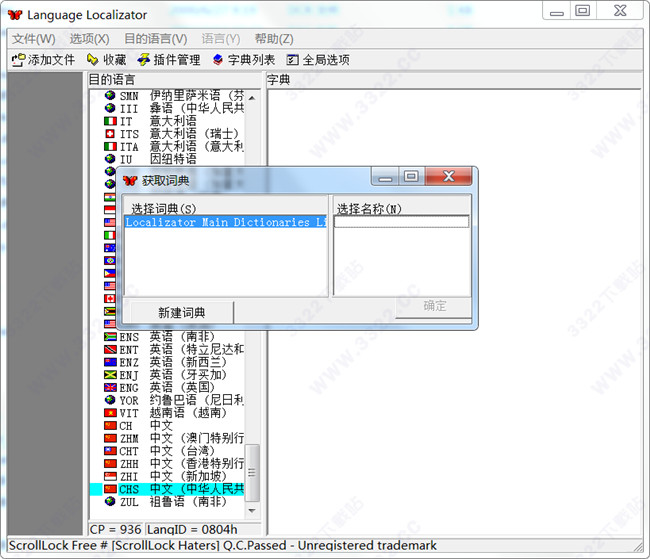Image resolution: width=650 pixels, height=559 pixels.
Task: Select ZUL 祖鲁语 (南非) row
Action: [x=167, y=502]
